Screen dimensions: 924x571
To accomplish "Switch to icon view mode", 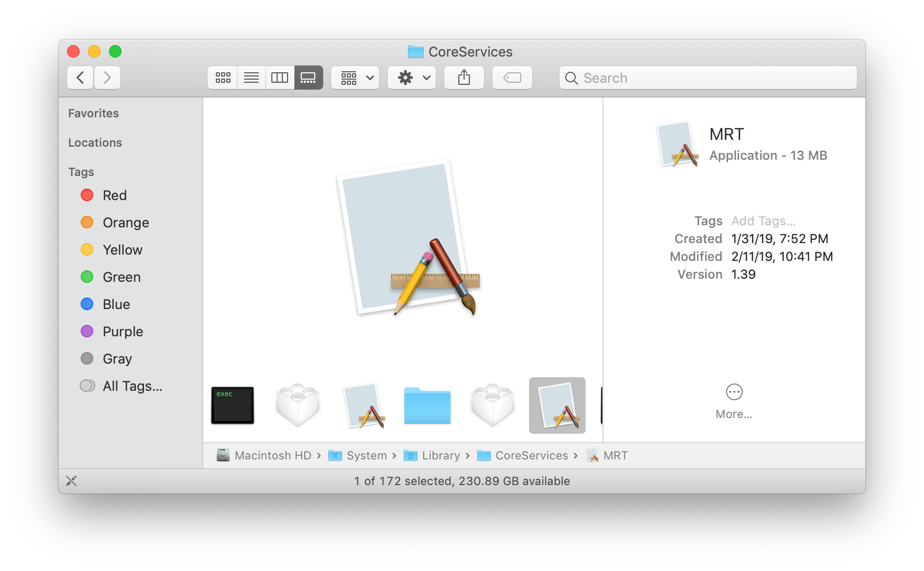I will click(223, 78).
